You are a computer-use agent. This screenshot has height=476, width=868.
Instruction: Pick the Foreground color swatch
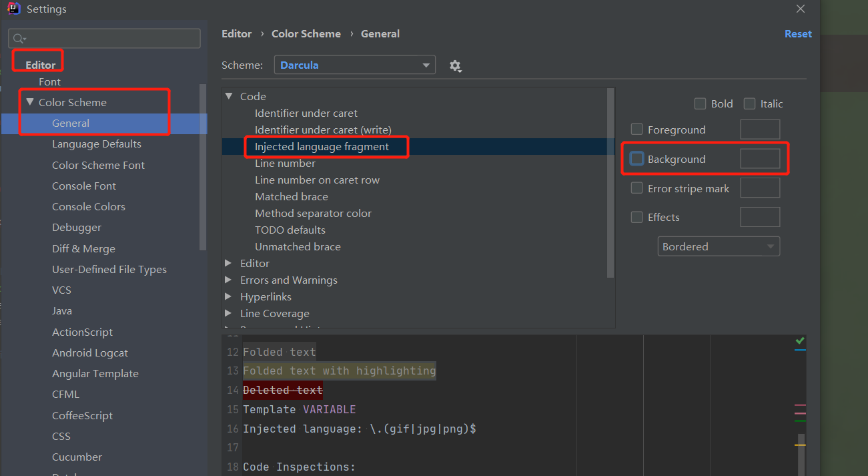coord(760,130)
